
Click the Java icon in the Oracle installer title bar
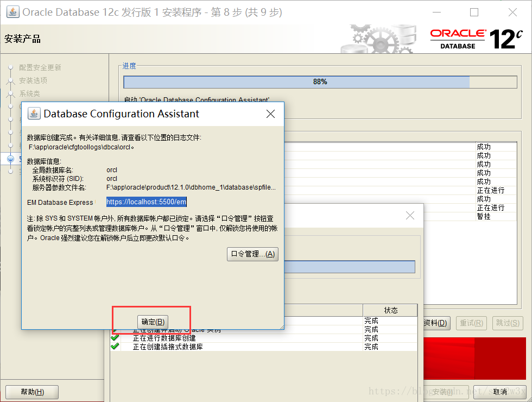click(13, 12)
